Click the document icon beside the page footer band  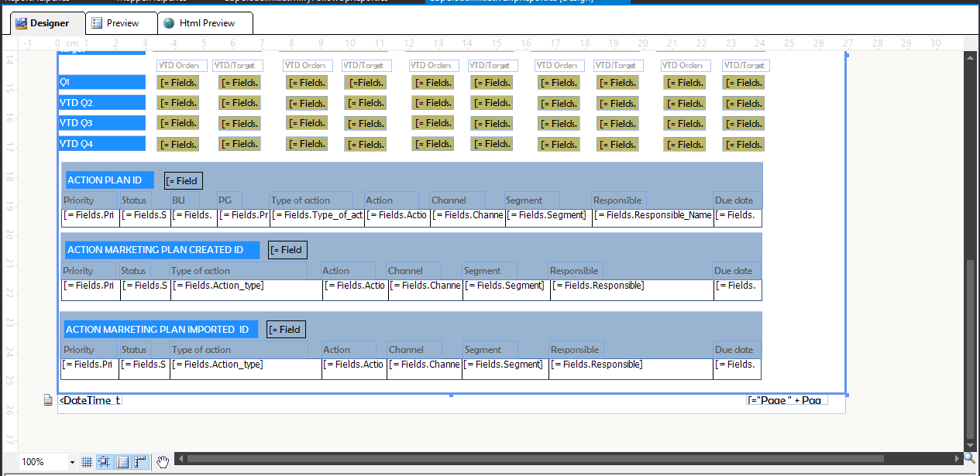pyautogui.click(x=46, y=401)
